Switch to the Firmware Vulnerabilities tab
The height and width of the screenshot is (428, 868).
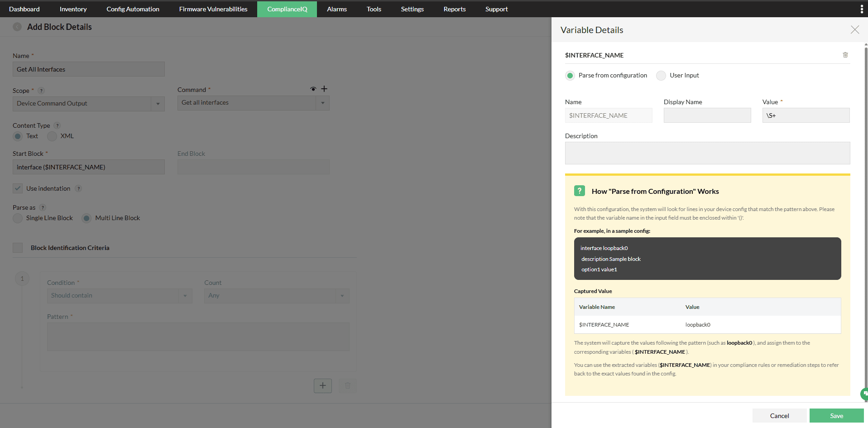pyautogui.click(x=213, y=9)
